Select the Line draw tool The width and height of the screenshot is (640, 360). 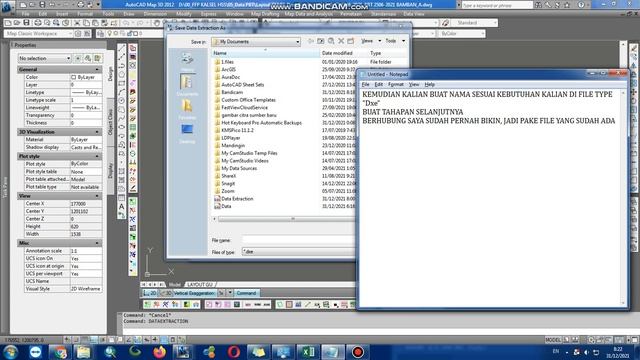(122, 48)
